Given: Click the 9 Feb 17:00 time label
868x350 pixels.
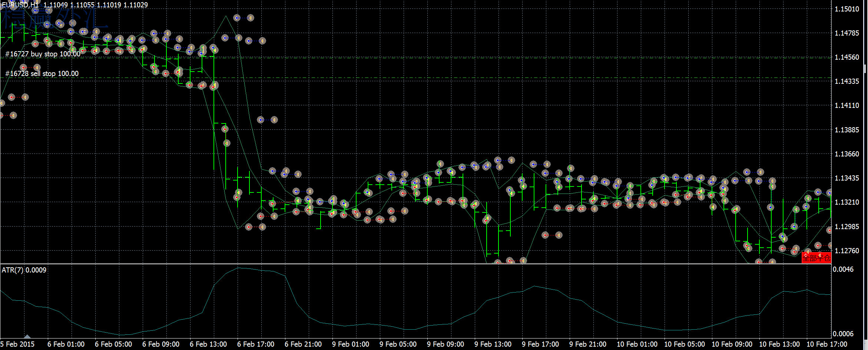Looking at the screenshot, I should coord(540,344).
